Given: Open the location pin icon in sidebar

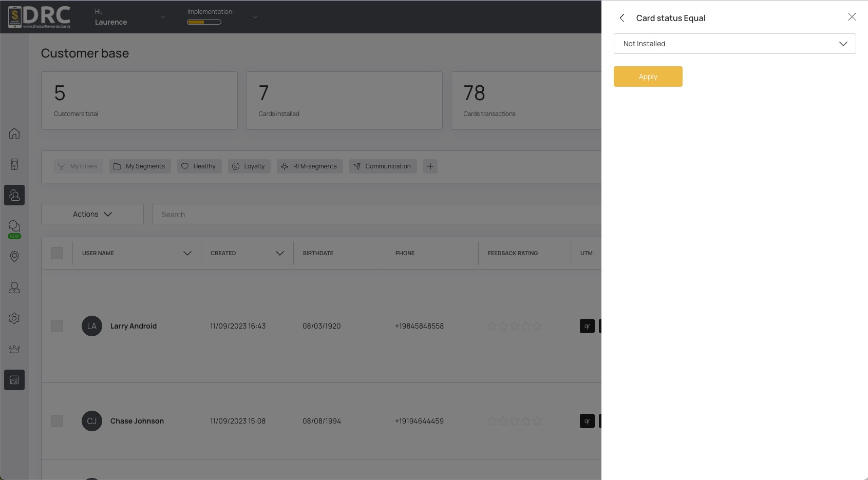Looking at the screenshot, I should point(14,257).
